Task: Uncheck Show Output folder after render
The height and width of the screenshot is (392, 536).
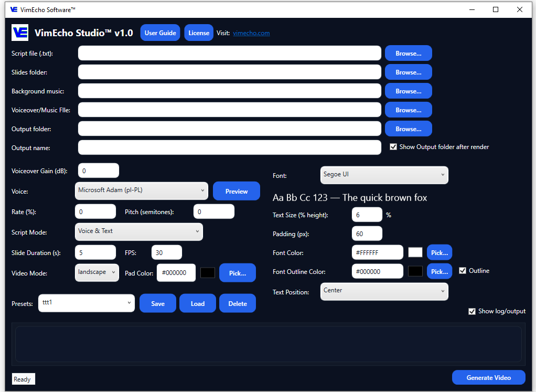Action: pos(393,147)
